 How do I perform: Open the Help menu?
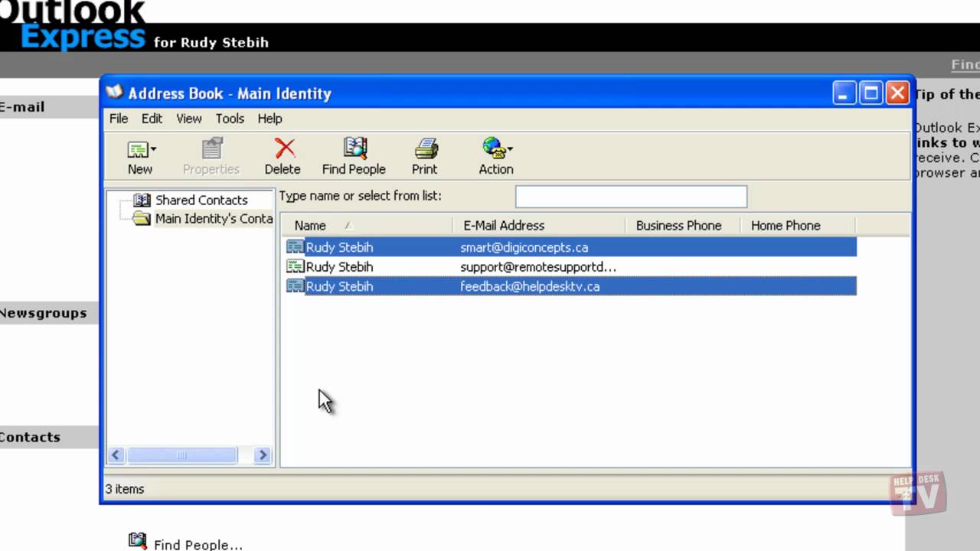tap(270, 119)
